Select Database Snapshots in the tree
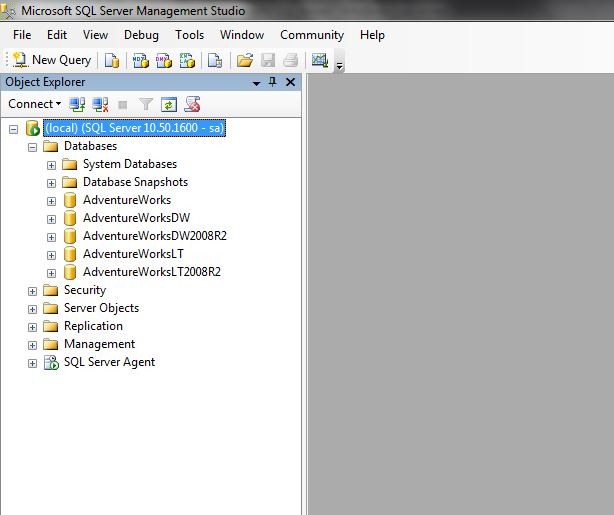614x515 pixels. coord(135,182)
